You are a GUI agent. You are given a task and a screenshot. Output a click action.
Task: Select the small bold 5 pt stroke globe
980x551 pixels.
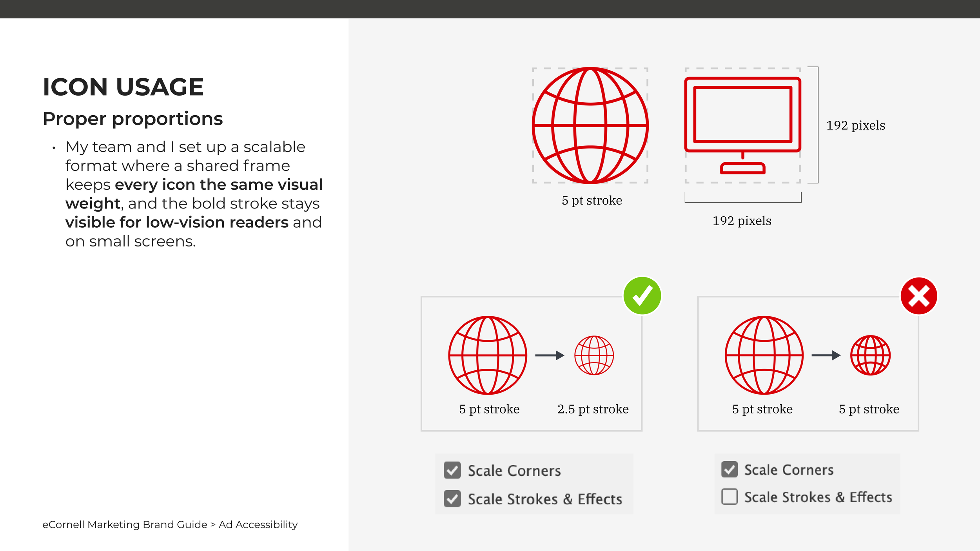(870, 355)
